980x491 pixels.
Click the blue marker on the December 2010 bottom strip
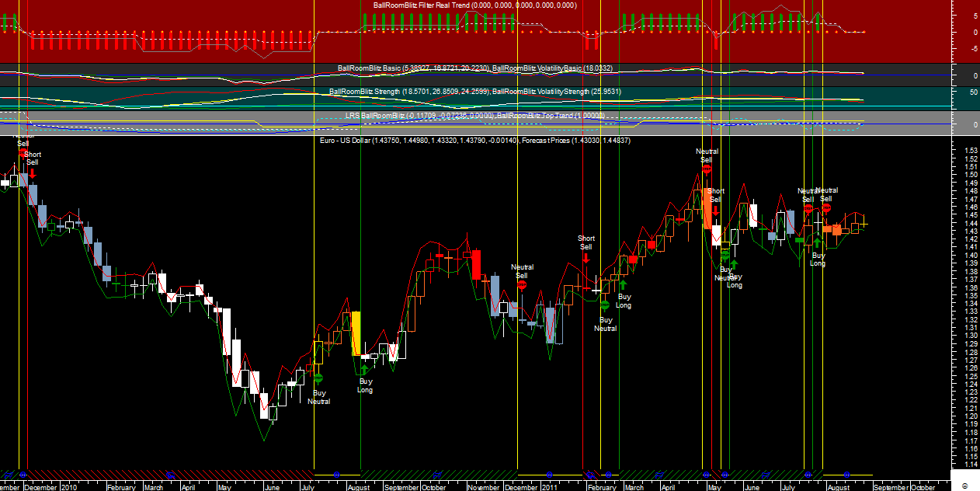[549, 474]
